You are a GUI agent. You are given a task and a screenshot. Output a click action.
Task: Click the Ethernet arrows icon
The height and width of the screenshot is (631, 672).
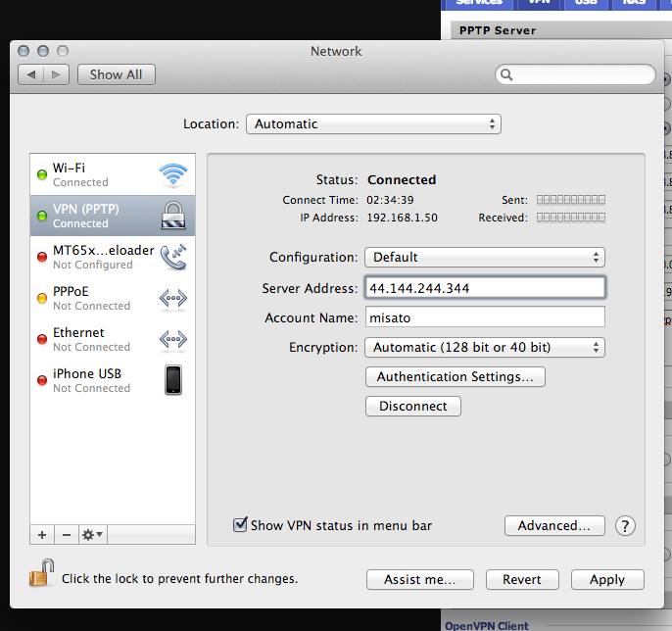click(x=173, y=339)
